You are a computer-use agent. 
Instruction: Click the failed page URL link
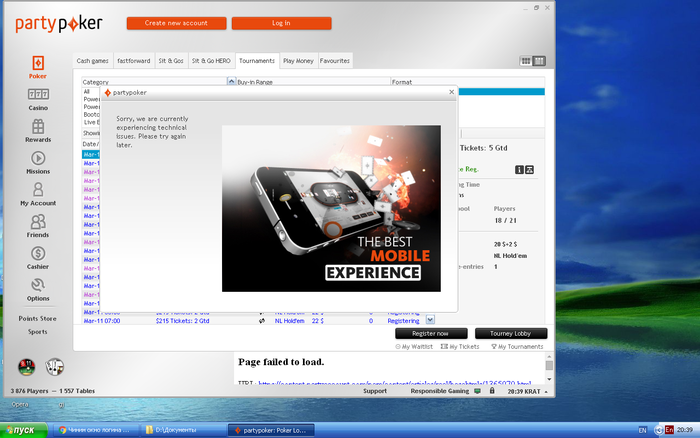tap(395, 383)
